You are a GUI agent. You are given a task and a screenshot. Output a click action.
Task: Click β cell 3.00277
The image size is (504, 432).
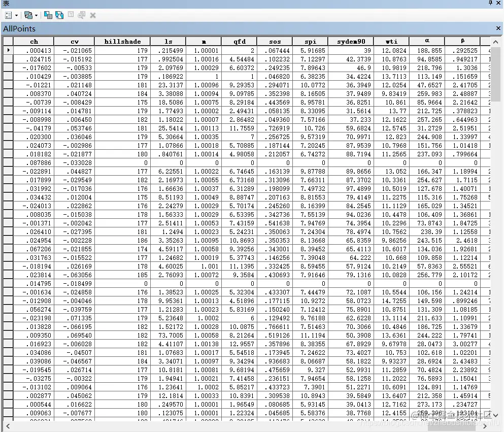click(462, 344)
